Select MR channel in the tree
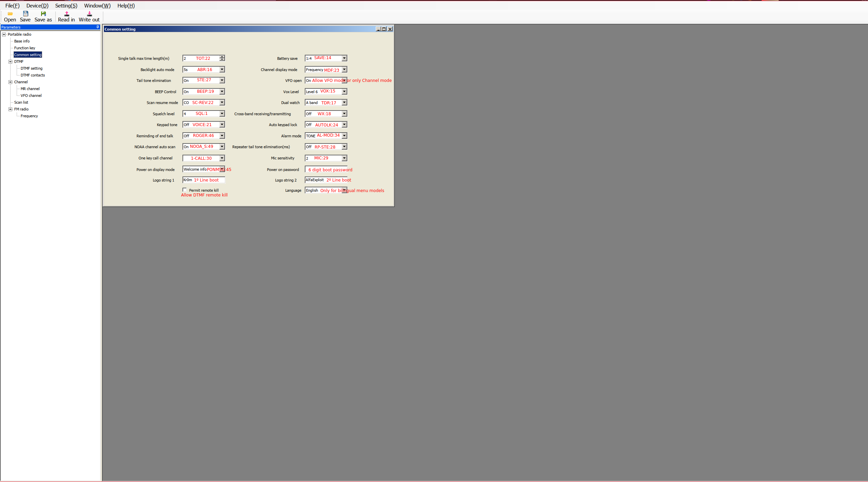 coord(30,89)
